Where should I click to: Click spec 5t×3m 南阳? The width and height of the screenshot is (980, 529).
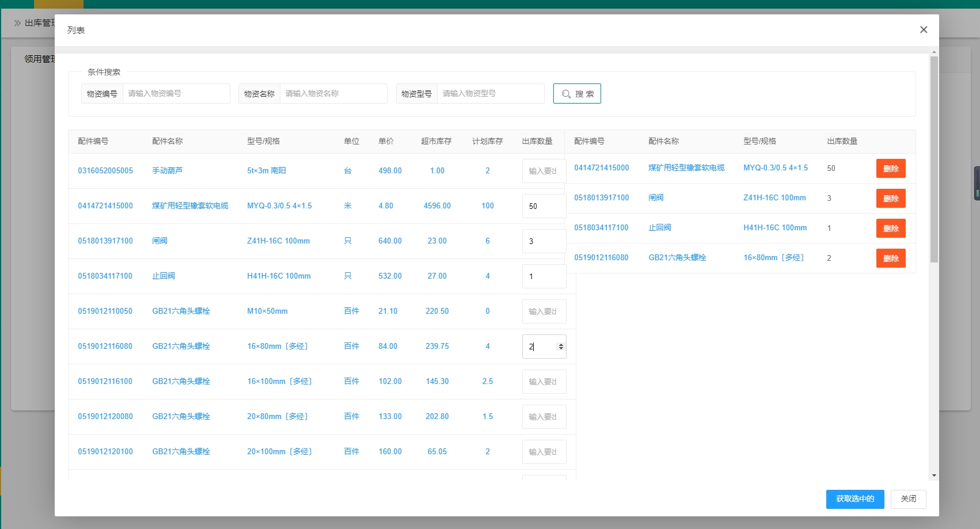click(x=267, y=171)
